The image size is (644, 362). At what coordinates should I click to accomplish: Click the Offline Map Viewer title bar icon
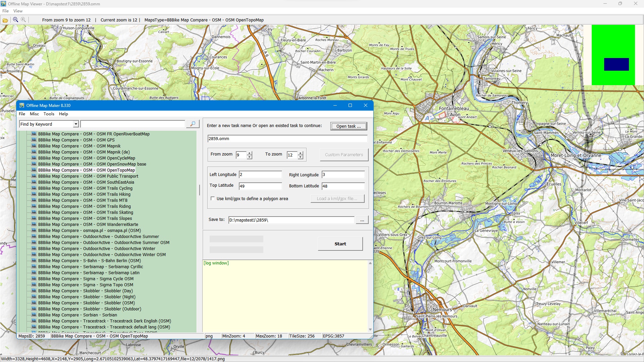(x=3, y=4)
